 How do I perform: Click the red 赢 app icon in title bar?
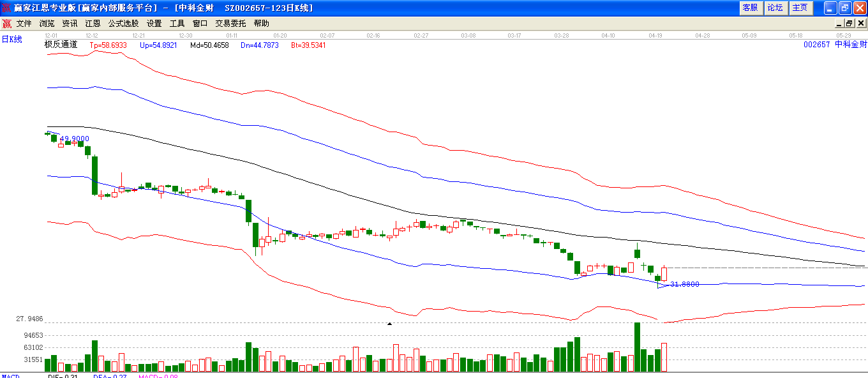click(6, 8)
